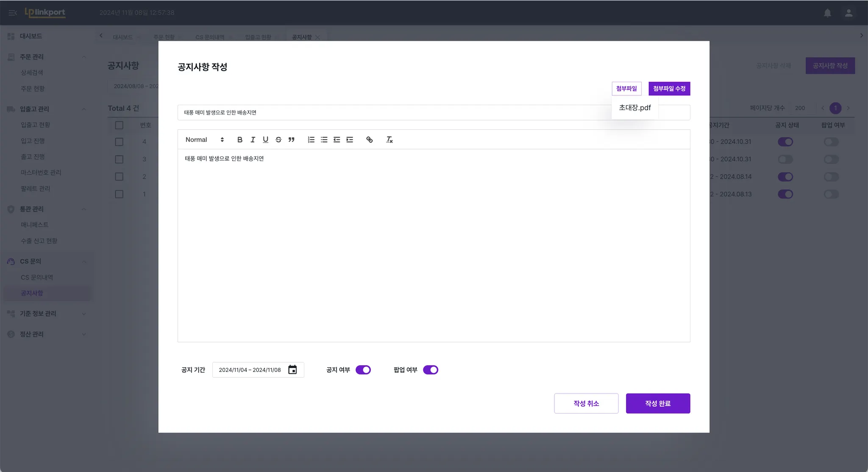Click the 작성 완료 button
This screenshot has height=472, width=868.
coord(658,403)
